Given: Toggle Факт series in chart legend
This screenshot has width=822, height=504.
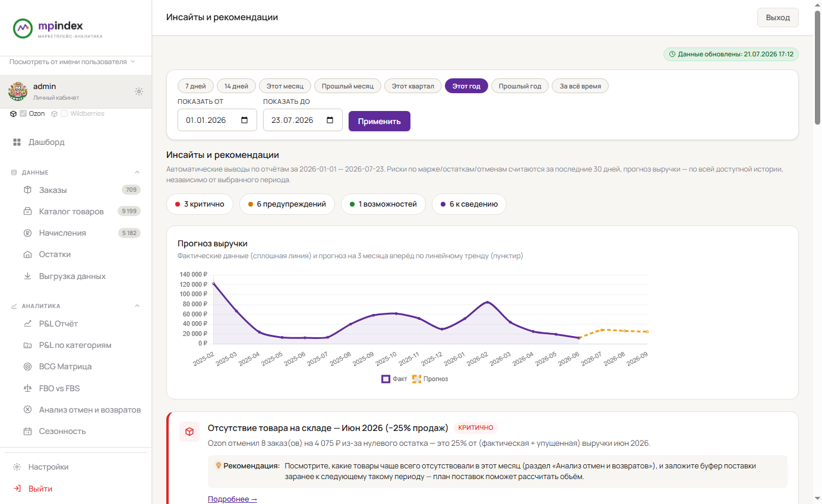Looking at the screenshot, I should tap(394, 379).
